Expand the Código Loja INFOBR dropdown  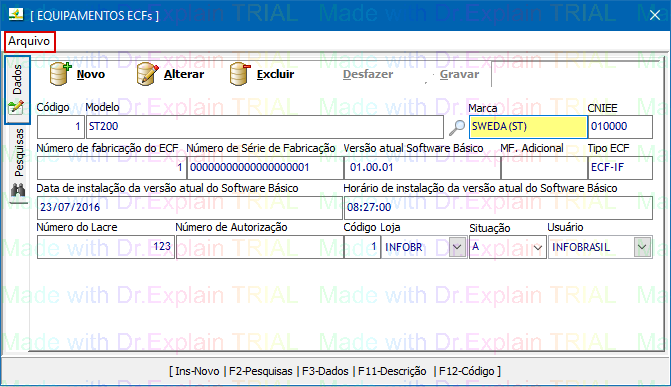[457, 247]
